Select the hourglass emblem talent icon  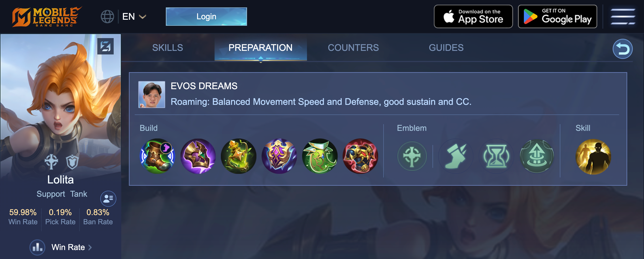[496, 156]
